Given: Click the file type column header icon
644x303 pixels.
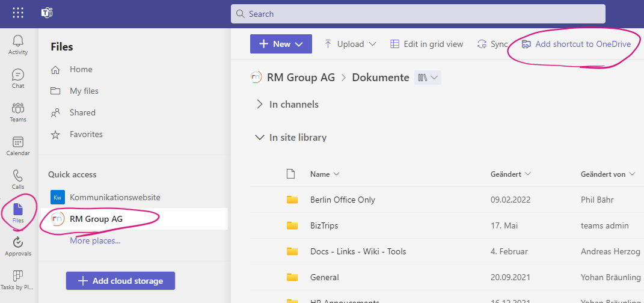Looking at the screenshot, I should tap(291, 174).
